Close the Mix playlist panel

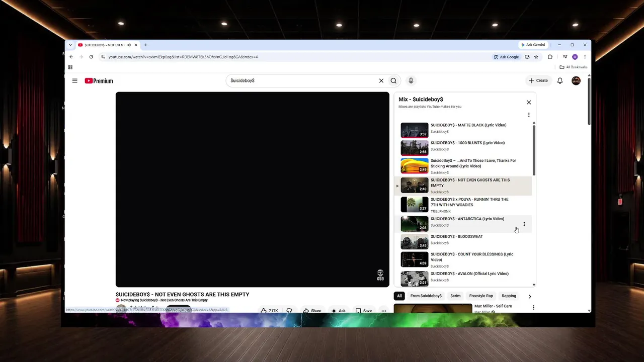(x=529, y=103)
